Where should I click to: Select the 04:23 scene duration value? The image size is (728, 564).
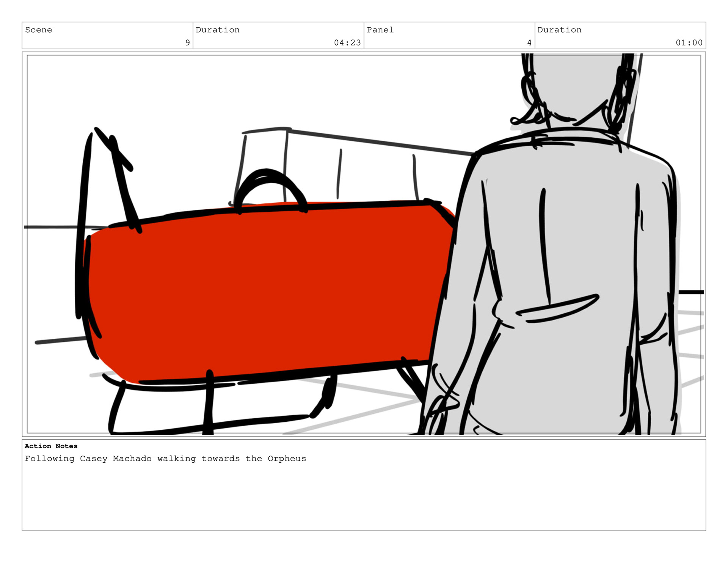[347, 43]
